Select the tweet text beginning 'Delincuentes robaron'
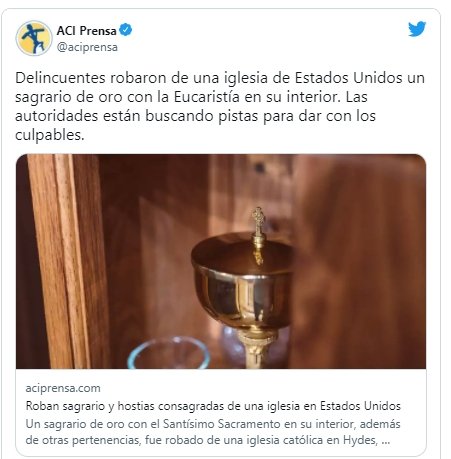Screen dimensions: 451x459 (220, 106)
